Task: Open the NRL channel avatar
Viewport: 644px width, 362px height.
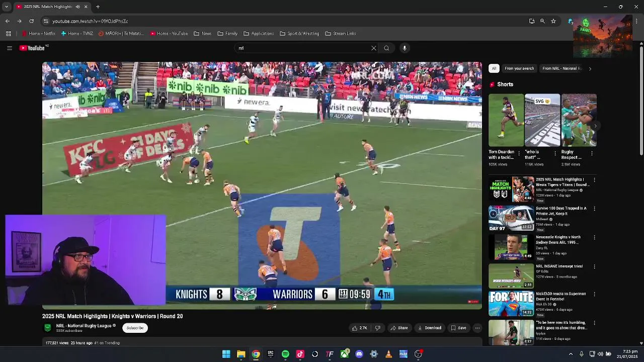Action: click(x=48, y=328)
